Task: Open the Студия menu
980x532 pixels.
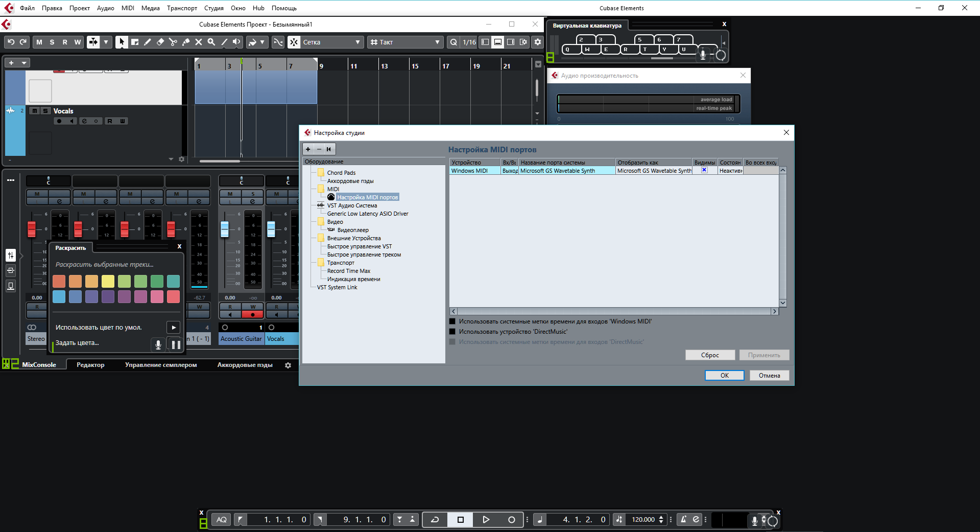Action: point(214,8)
